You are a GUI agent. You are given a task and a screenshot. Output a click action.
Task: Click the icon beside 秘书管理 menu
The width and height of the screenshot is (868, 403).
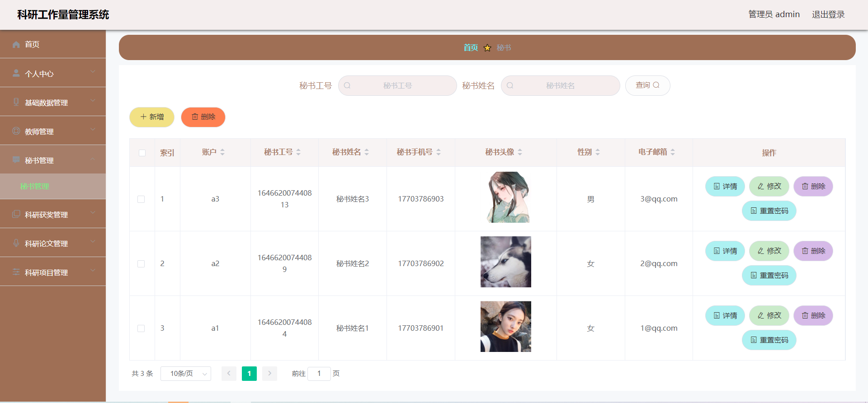click(16, 159)
